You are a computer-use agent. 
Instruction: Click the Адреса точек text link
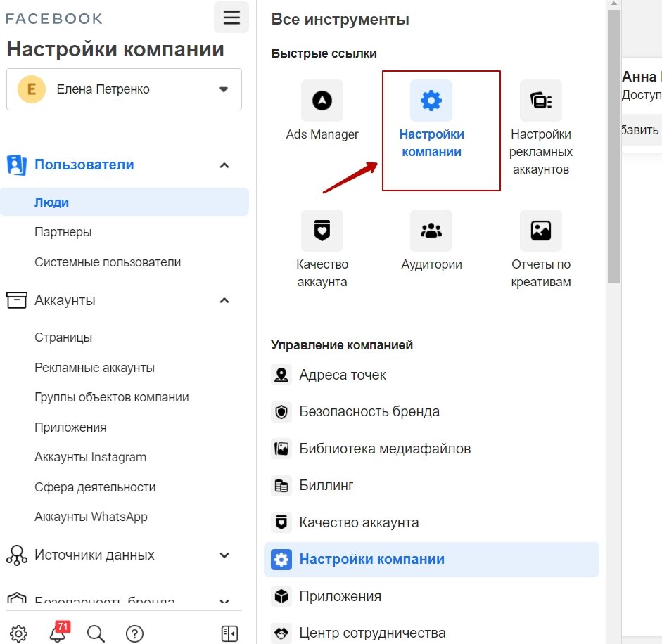tap(343, 375)
